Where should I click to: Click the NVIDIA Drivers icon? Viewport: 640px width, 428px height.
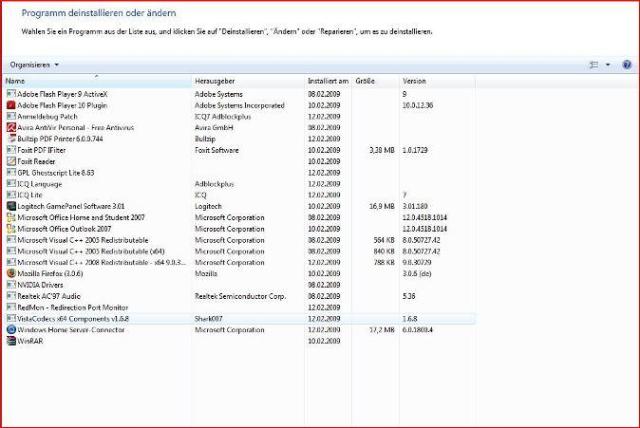pyautogui.click(x=11, y=285)
